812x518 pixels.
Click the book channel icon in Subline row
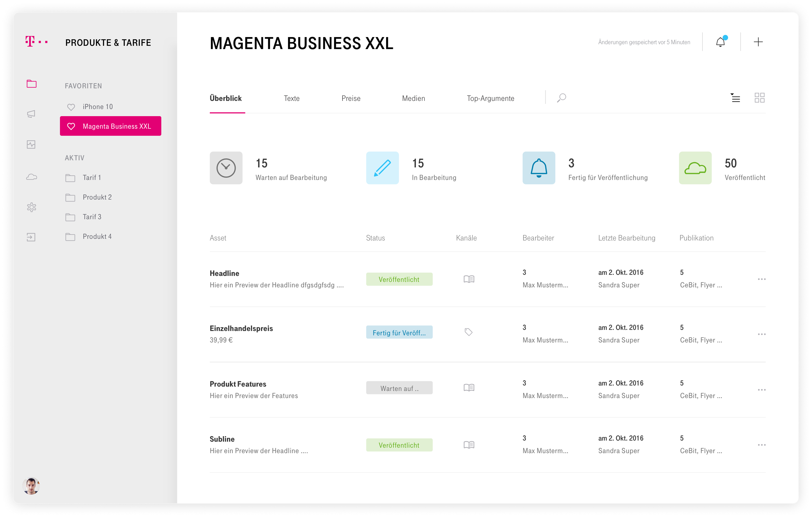469,445
